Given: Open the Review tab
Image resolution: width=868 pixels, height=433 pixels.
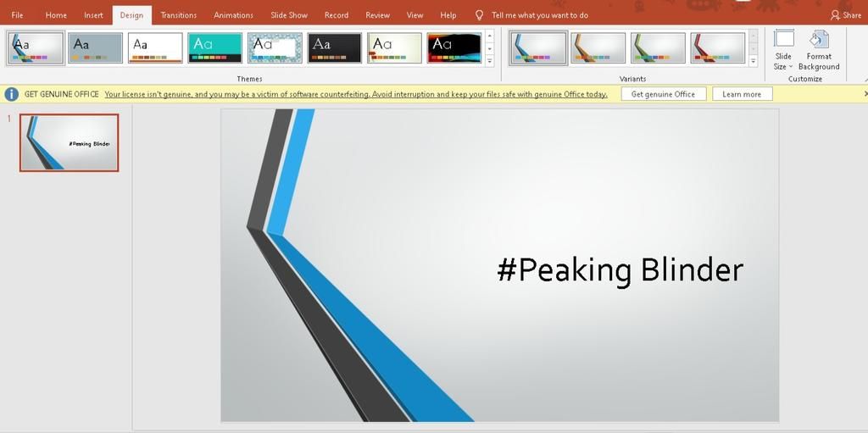Looking at the screenshot, I should pyautogui.click(x=377, y=15).
